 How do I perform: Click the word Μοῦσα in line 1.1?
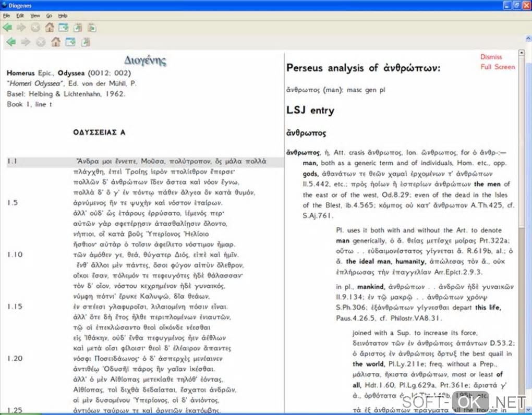point(153,162)
